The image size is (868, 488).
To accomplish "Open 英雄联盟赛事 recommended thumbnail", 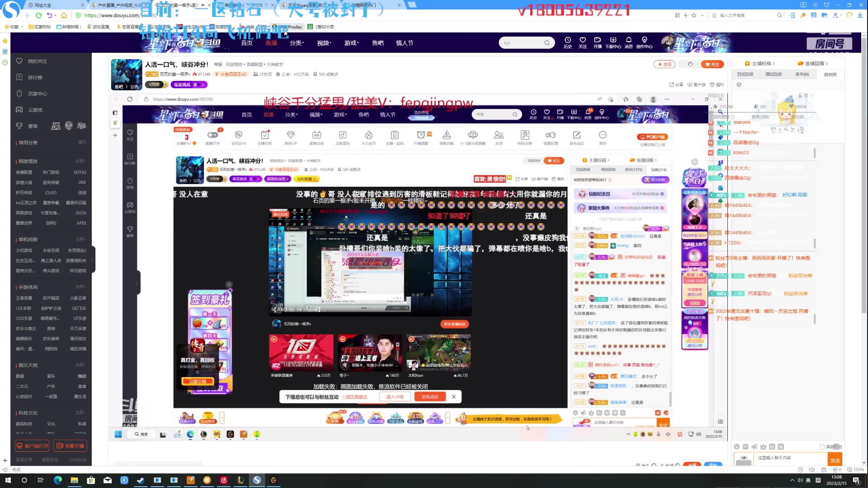I will [x=301, y=352].
